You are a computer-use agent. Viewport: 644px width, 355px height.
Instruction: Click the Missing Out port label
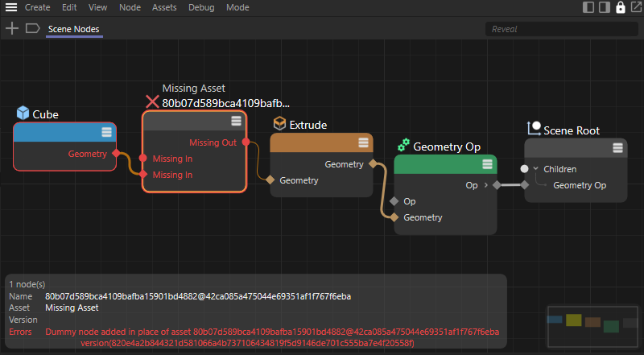[x=213, y=142]
